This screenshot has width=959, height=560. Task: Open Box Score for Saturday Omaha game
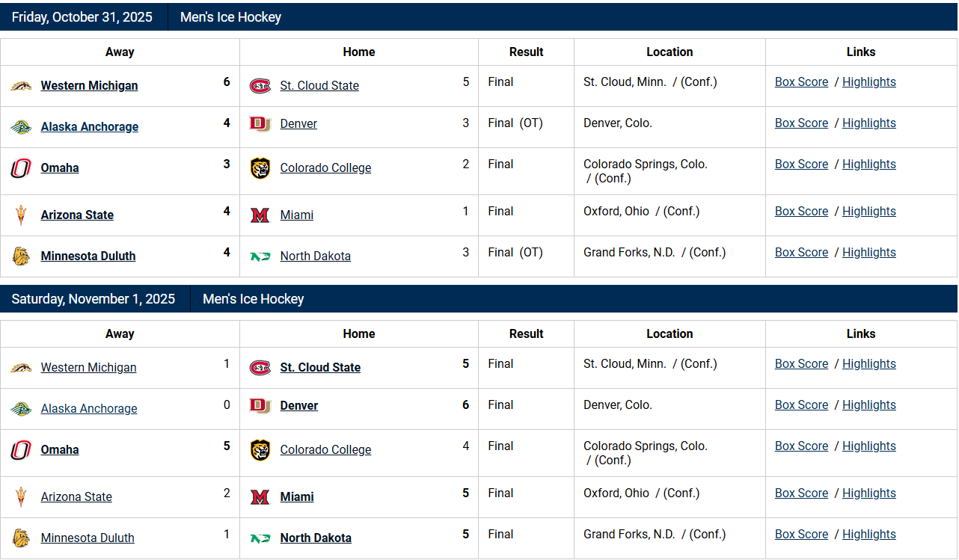tap(801, 446)
